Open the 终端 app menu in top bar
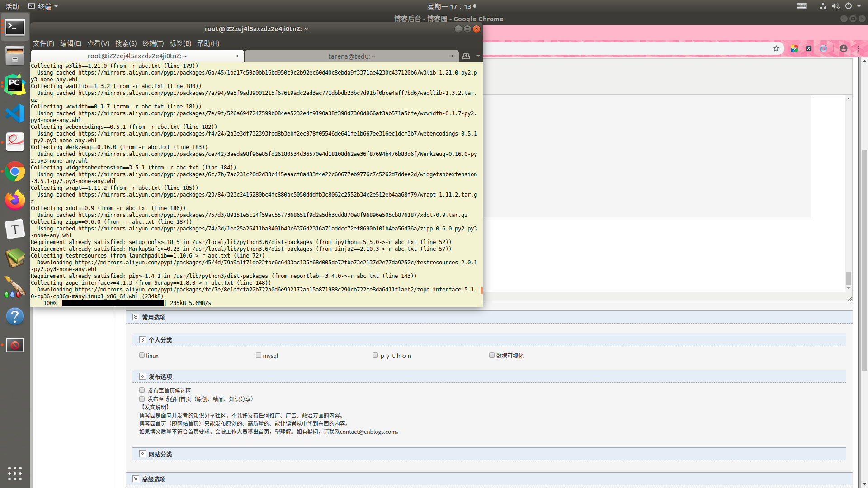Image resolution: width=868 pixels, height=488 pixels. pos(43,6)
